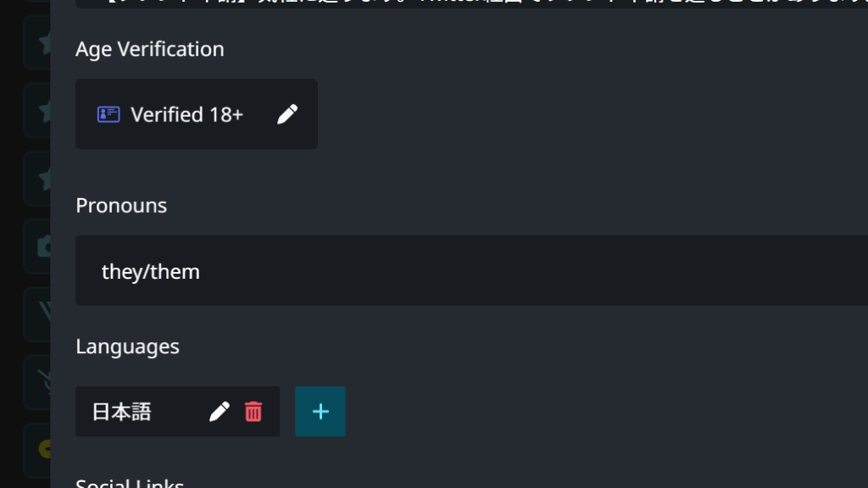Edit the 日本語 language entry
Screen dimensions: 868x488
click(x=220, y=412)
